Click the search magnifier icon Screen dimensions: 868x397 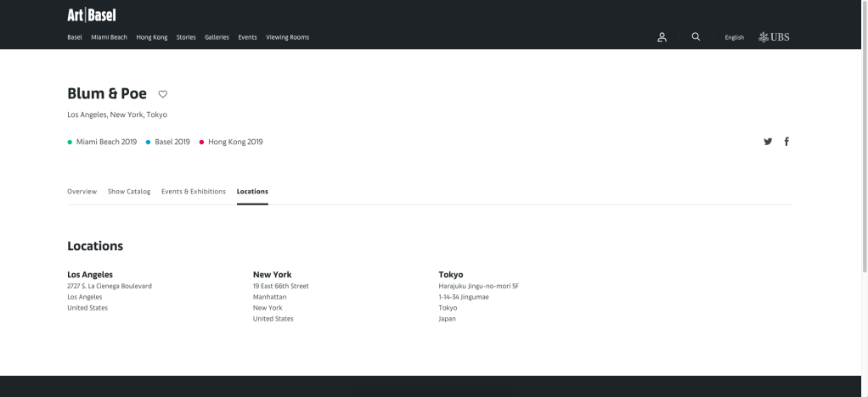point(696,37)
